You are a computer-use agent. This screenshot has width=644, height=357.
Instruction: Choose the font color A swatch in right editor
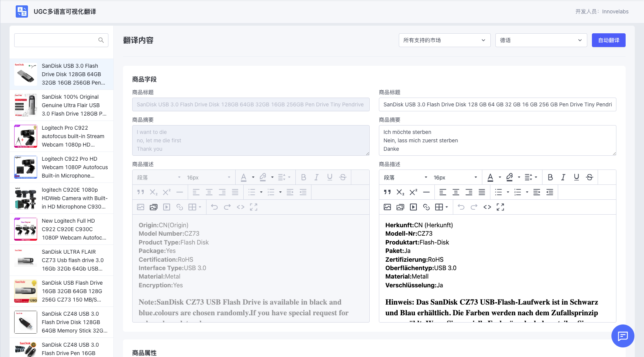490,177
